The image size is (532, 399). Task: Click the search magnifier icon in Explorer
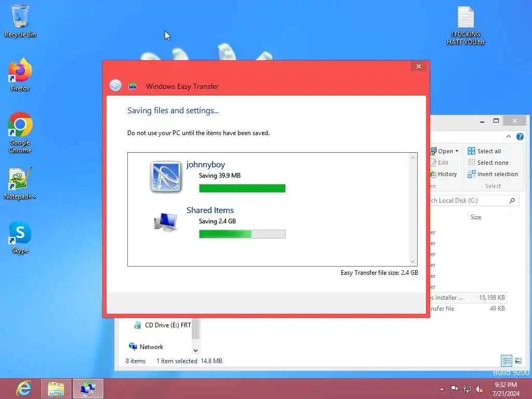point(512,201)
